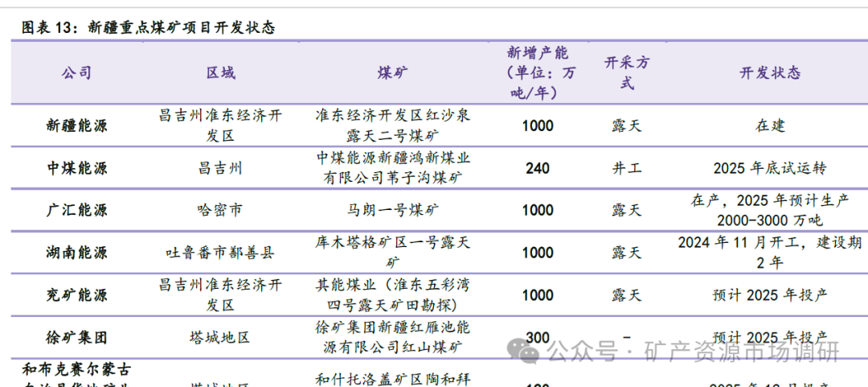Viewport: 868px width, 387px height.
Task: Click the mine name '准东经济开发区红沙泉露天二号煤矿'
Action: (392, 126)
